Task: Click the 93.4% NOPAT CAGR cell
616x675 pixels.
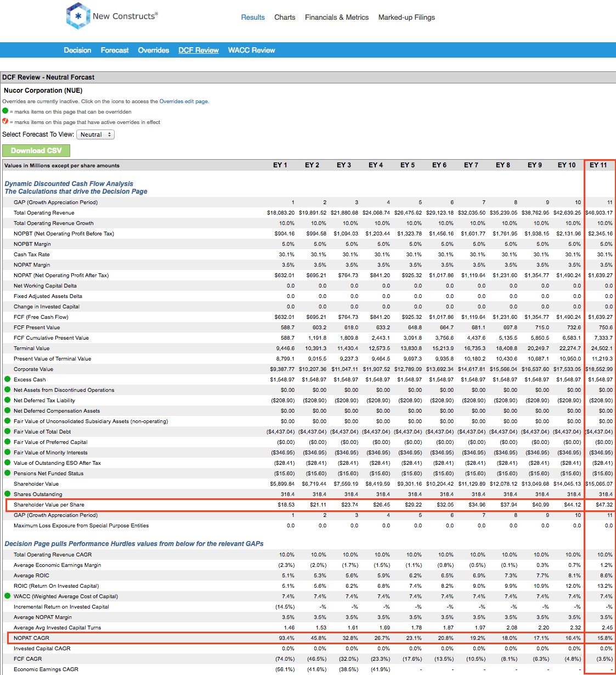Action: tap(287, 638)
